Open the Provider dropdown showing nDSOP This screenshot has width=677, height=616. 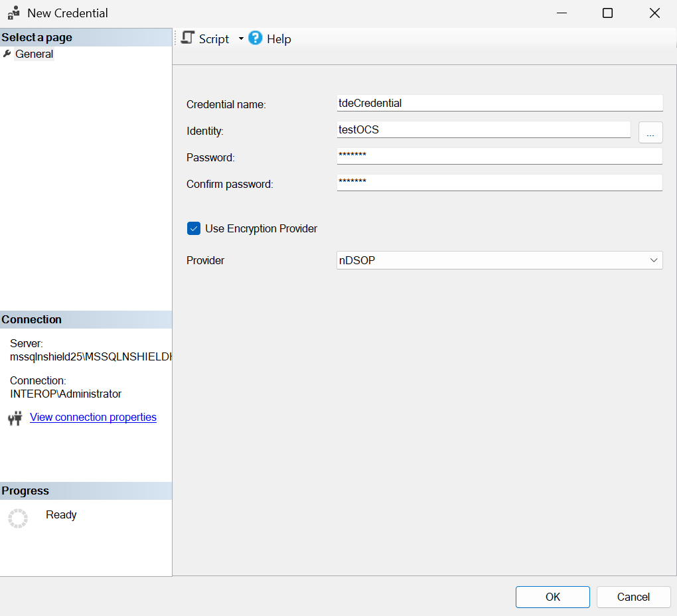[500, 260]
